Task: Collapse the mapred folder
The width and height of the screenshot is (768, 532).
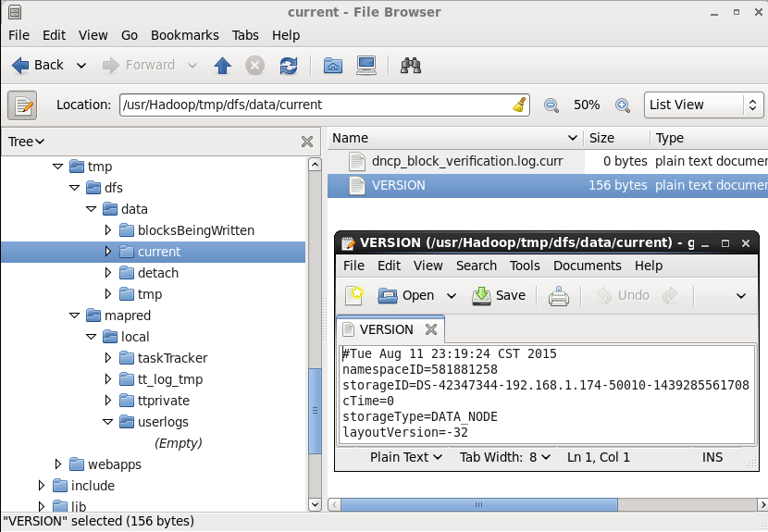Action: (74, 315)
